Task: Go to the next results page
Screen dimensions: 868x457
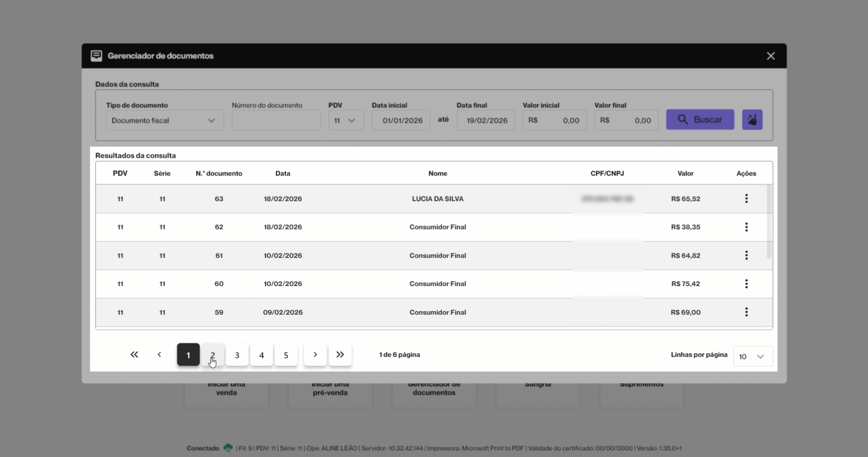Action: tap(315, 355)
